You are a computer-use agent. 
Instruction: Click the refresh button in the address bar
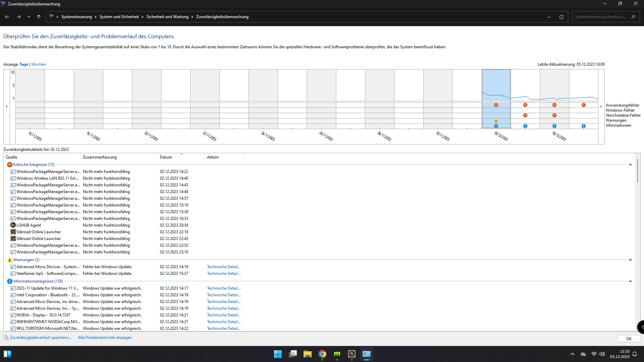(561, 17)
